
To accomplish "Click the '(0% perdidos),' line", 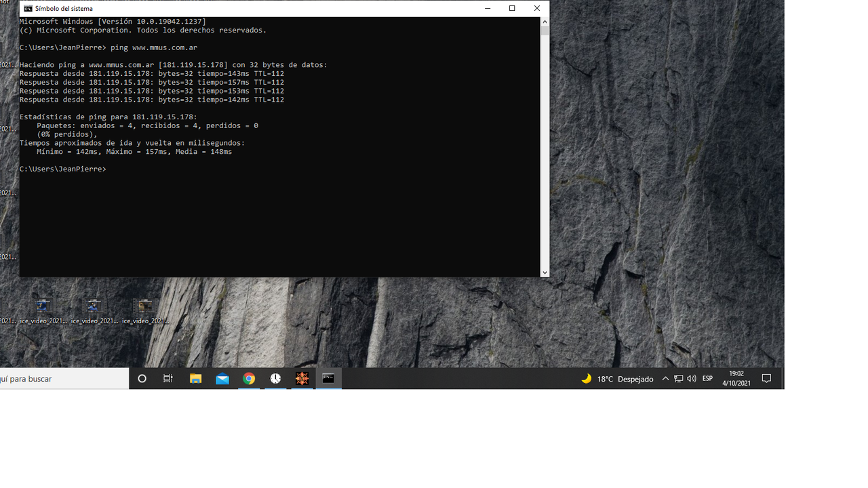I will pos(67,134).
